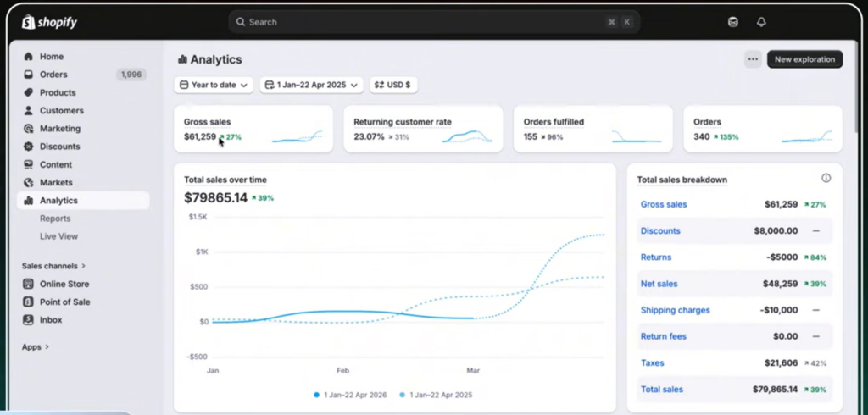Click the Discounts badge icon
This screenshot has width=868, height=415.
28,146
